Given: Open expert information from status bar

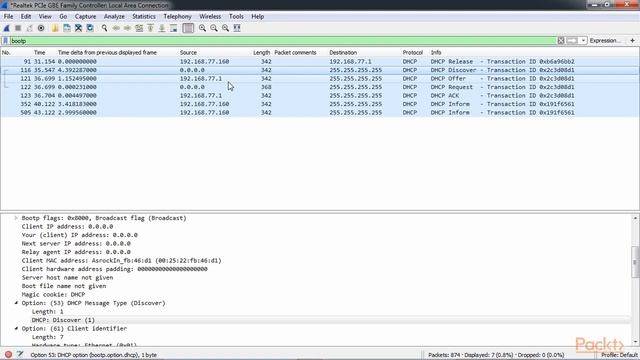Looking at the screenshot, I should click(x=8, y=355).
